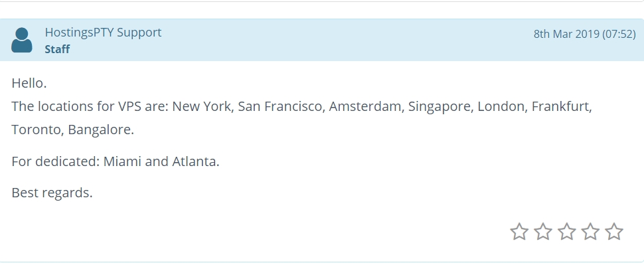This screenshot has width=644, height=275.
Task: Click the Best regards. closing line
Action: (x=52, y=193)
